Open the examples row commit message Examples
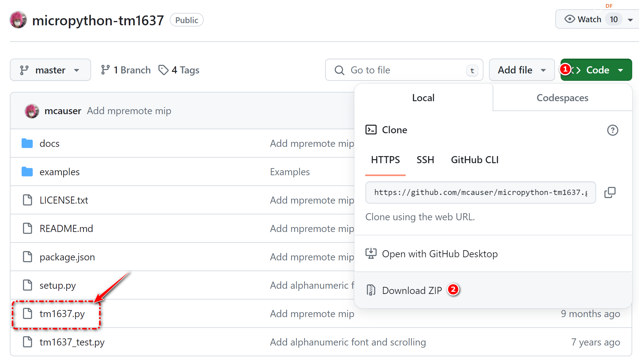 (290, 172)
